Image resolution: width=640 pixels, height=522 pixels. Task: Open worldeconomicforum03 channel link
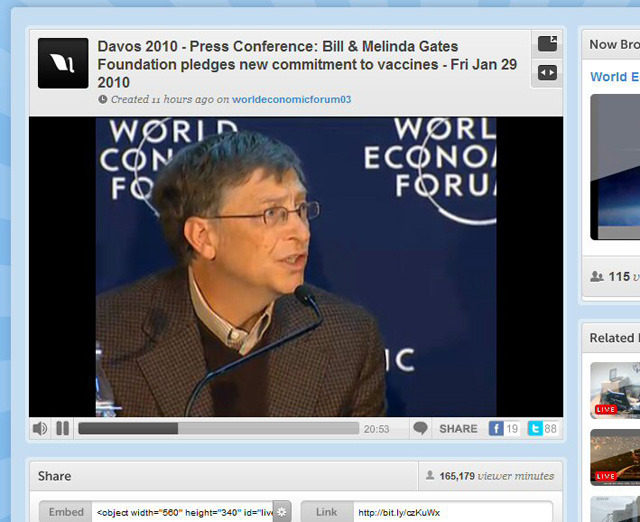point(291,100)
